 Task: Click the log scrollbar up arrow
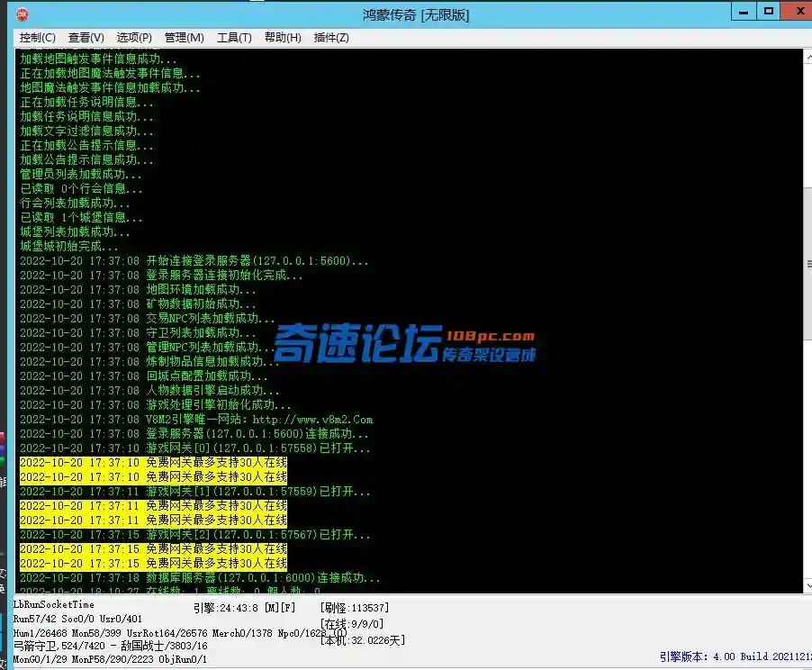[x=807, y=56]
